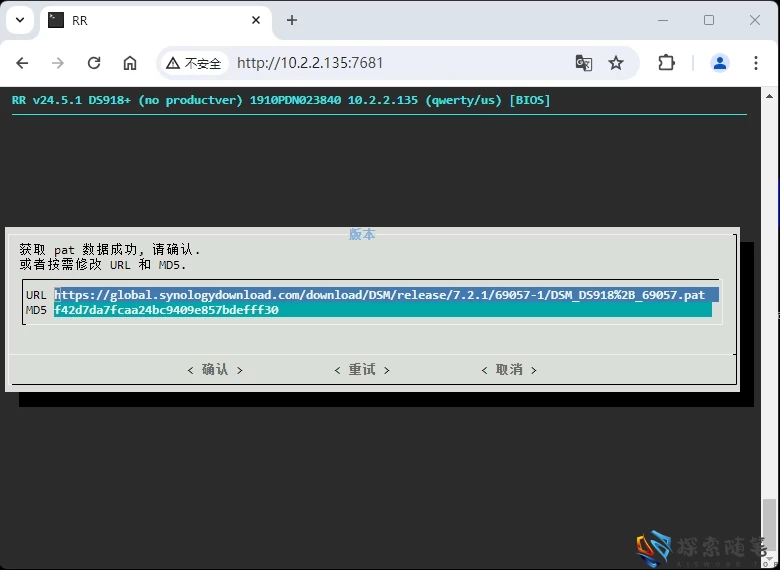The image size is (780, 570).
Task: Close the RR tab
Action: 256,20
